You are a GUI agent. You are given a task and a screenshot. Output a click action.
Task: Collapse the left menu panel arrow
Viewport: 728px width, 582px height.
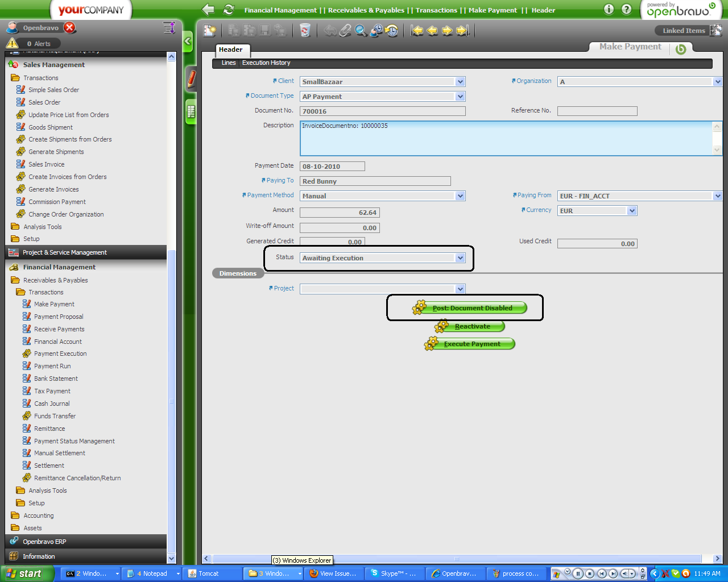click(x=188, y=41)
